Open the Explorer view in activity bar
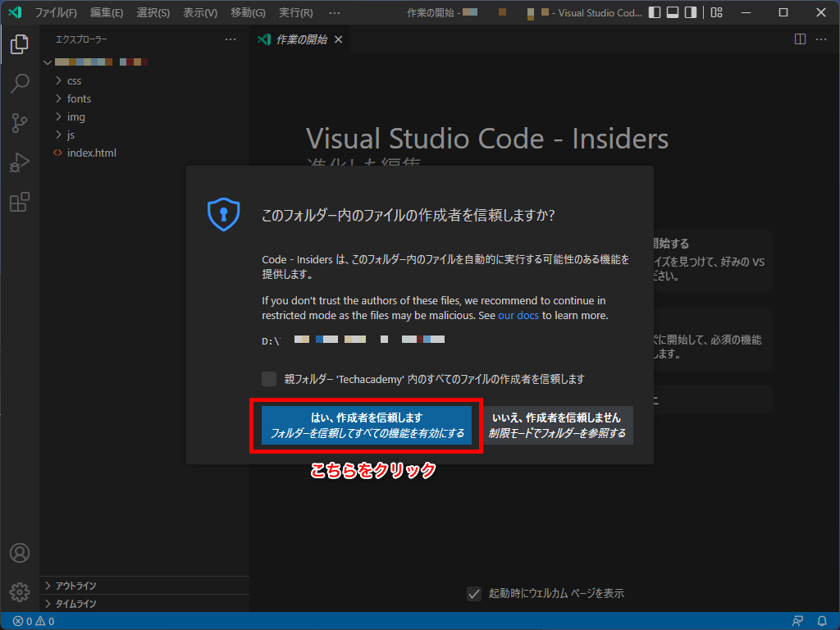This screenshot has width=840, height=630. click(x=20, y=44)
